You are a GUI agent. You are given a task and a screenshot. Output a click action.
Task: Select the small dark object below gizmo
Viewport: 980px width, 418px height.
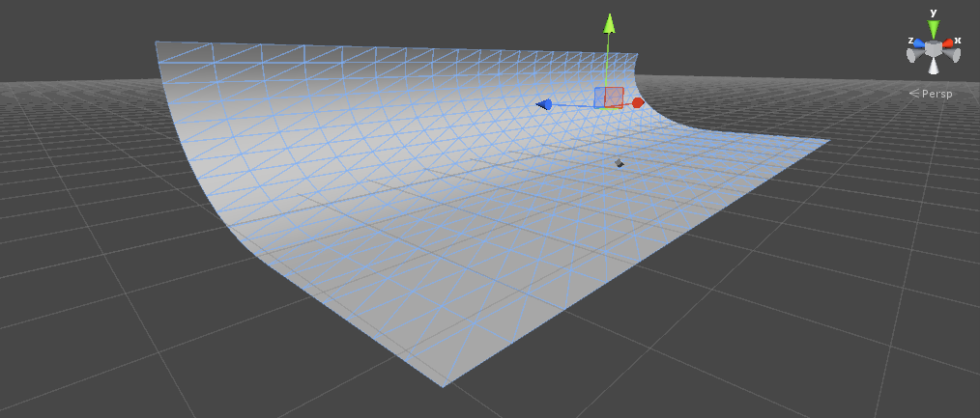coord(620,163)
